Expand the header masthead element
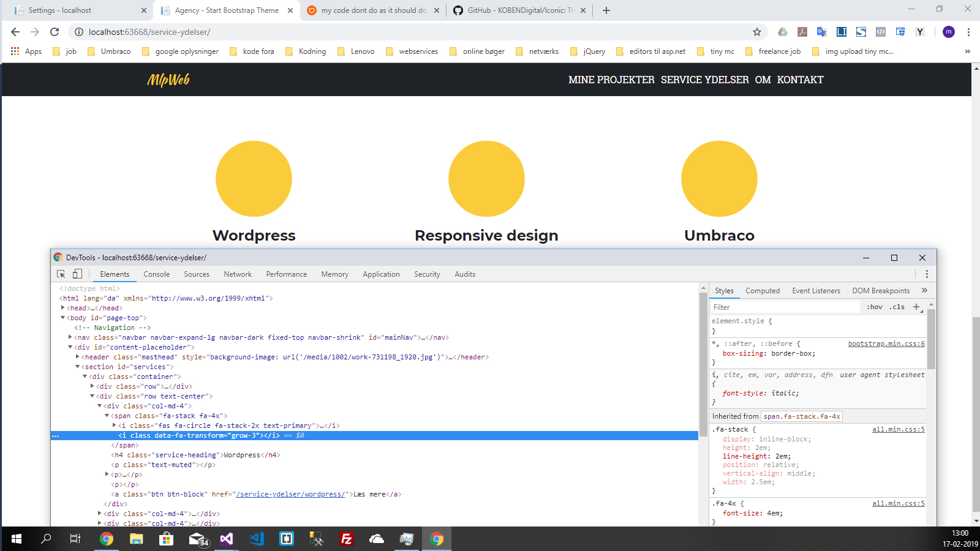980x551 pixels. click(78, 357)
